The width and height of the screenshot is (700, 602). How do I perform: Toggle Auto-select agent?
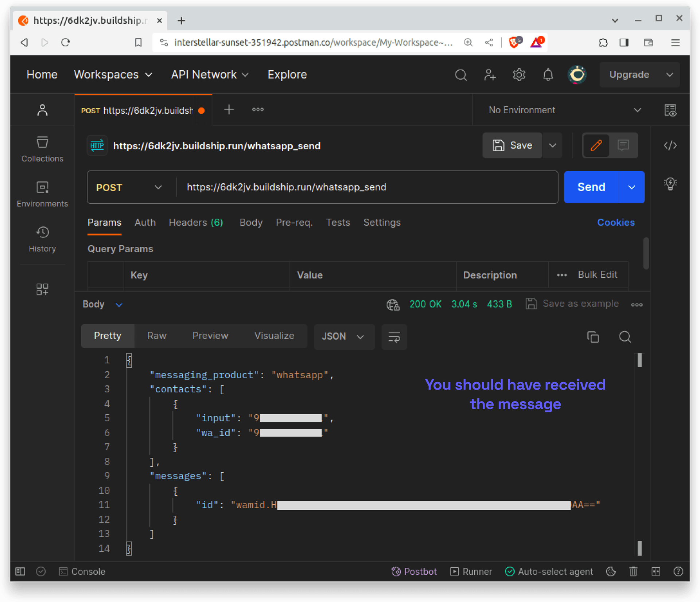pyautogui.click(x=549, y=571)
